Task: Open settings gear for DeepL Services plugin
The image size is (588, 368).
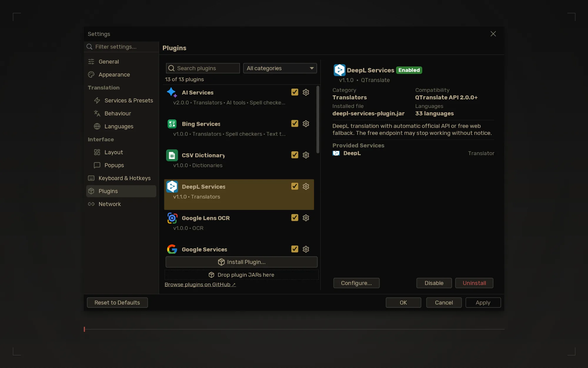Action: point(306,186)
